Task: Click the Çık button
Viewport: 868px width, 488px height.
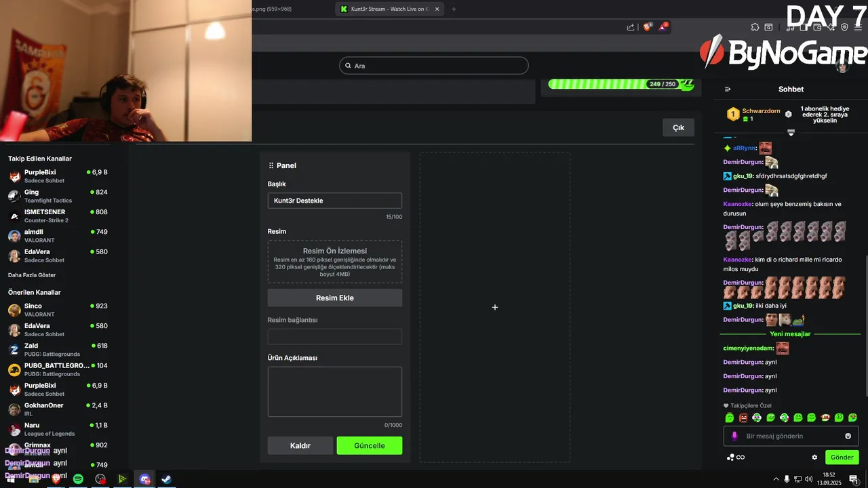Action: point(678,127)
